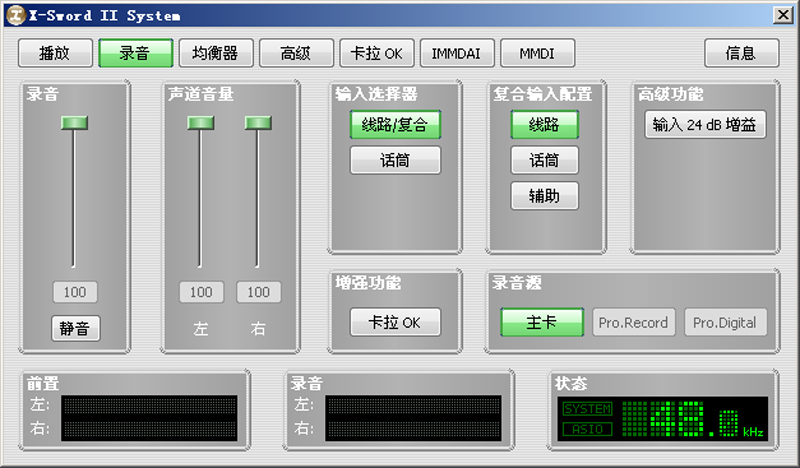
Task: Open the 卡拉 OK tab
Action: click(377, 53)
